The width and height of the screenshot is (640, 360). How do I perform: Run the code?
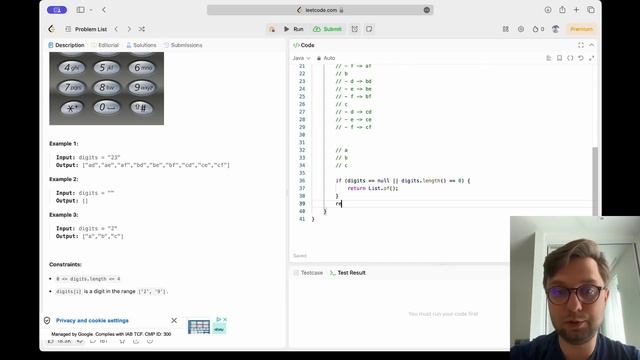[x=294, y=29]
